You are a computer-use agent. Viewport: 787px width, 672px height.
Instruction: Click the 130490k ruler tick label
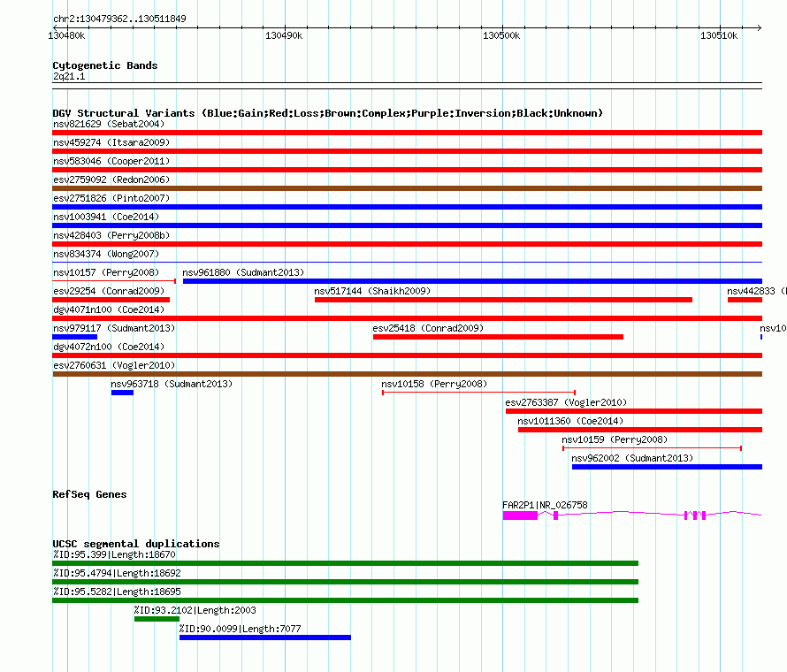pos(284,35)
